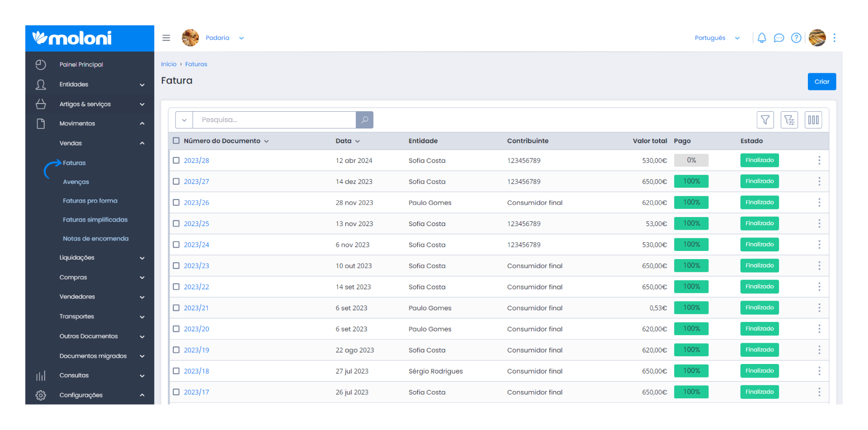Check the box for invoice 2023/26
The height and width of the screenshot is (430, 868).
pos(176,203)
